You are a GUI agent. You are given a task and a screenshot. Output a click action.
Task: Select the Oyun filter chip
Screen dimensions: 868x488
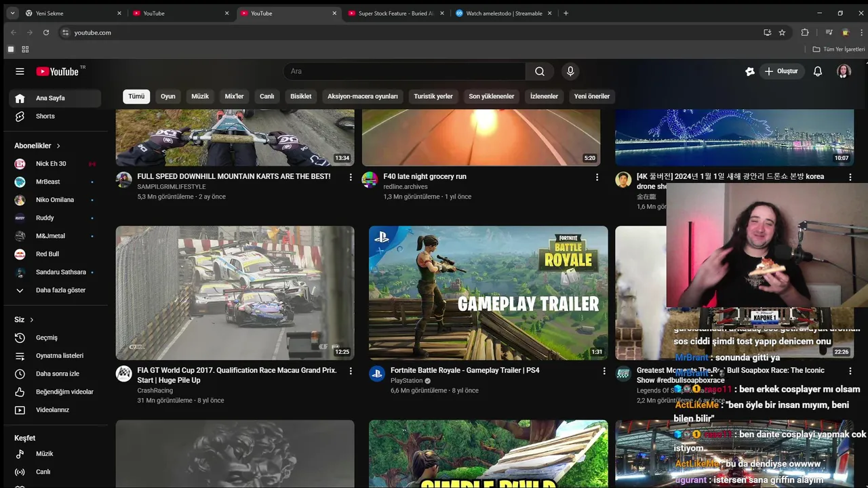pyautogui.click(x=168, y=96)
